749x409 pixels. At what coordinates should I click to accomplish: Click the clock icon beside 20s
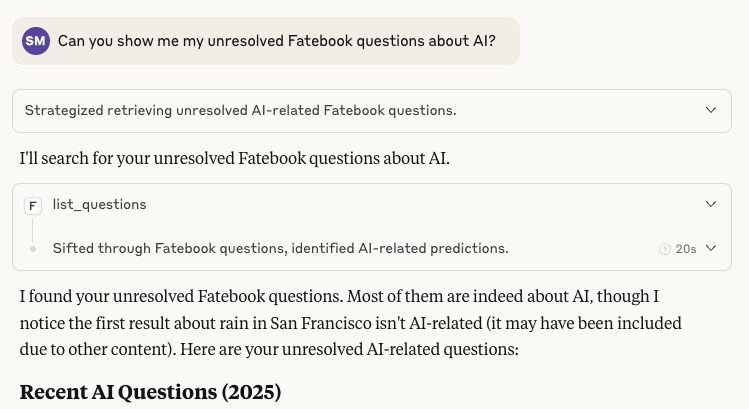point(664,248)
